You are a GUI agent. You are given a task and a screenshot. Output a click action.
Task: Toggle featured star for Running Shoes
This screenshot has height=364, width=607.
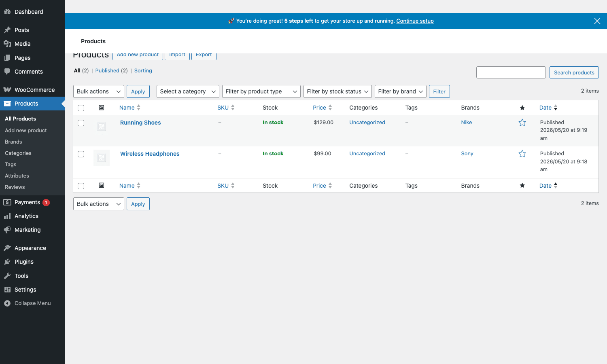pos(522,123)
